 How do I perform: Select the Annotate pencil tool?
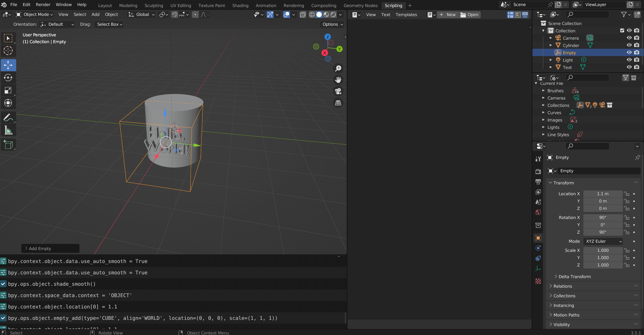[8, 117]
